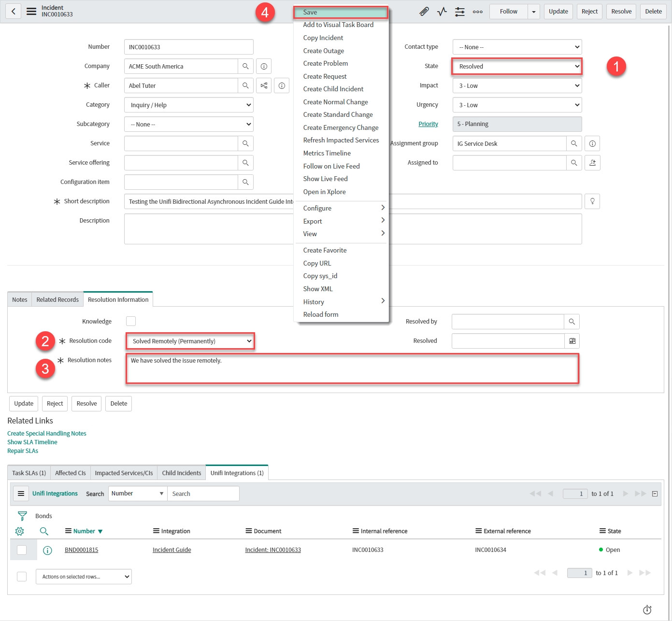The width and height of the screenshot is (672, 621).
Task: Click the lightbulb icon next to Short description
Action: (592, 201)
